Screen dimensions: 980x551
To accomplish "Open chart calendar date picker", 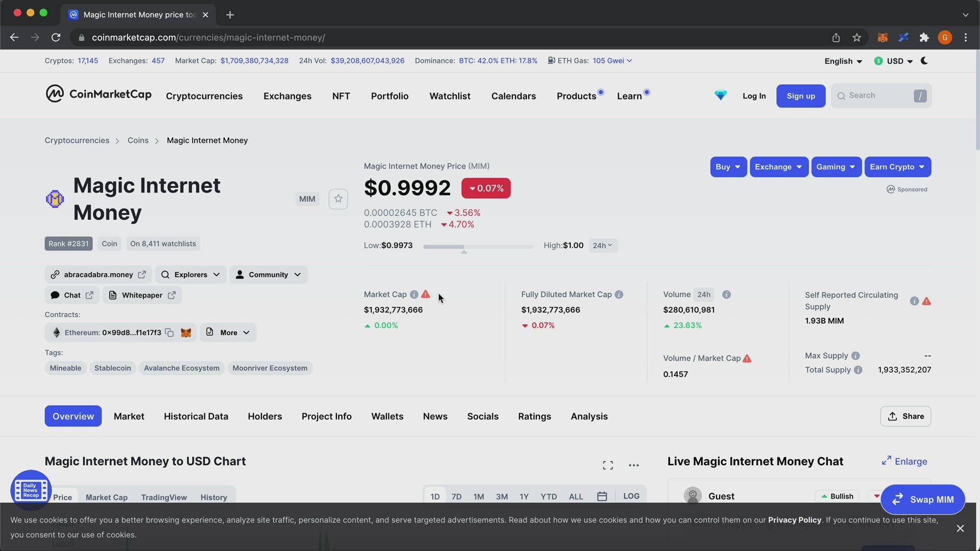I will (602, 496).
